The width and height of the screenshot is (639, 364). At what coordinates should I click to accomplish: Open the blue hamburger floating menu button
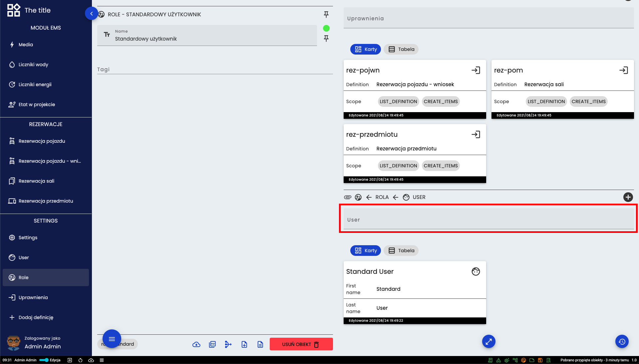112,339
